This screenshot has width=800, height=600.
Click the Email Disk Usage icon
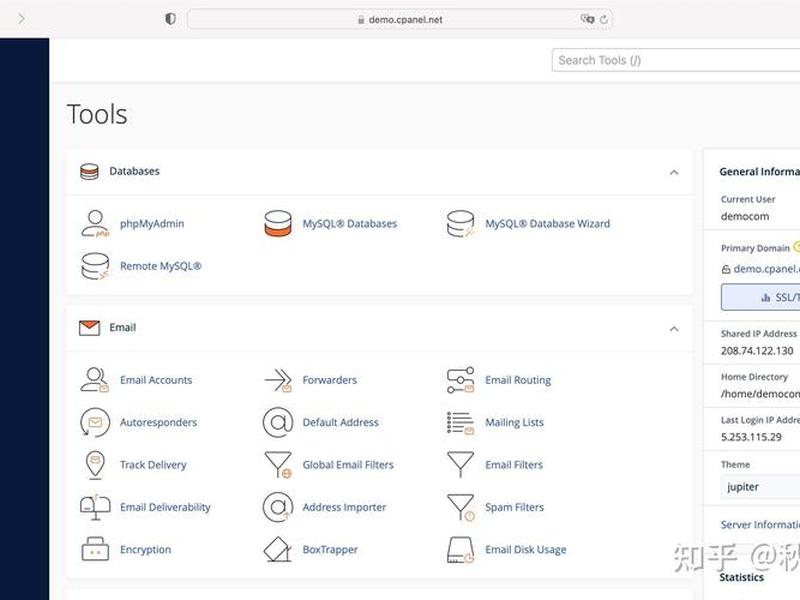(x=460, y=549)
